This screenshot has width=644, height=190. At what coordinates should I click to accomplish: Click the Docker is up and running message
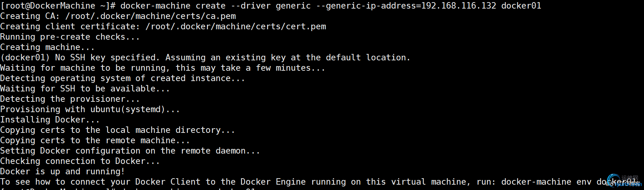[x=62, y=171]
